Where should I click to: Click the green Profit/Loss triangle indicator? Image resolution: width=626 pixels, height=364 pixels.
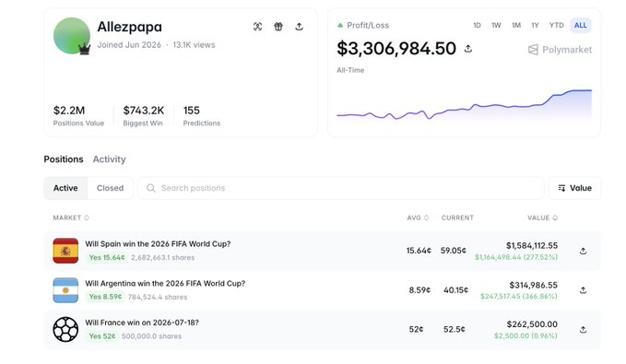[x=340, y=25]
